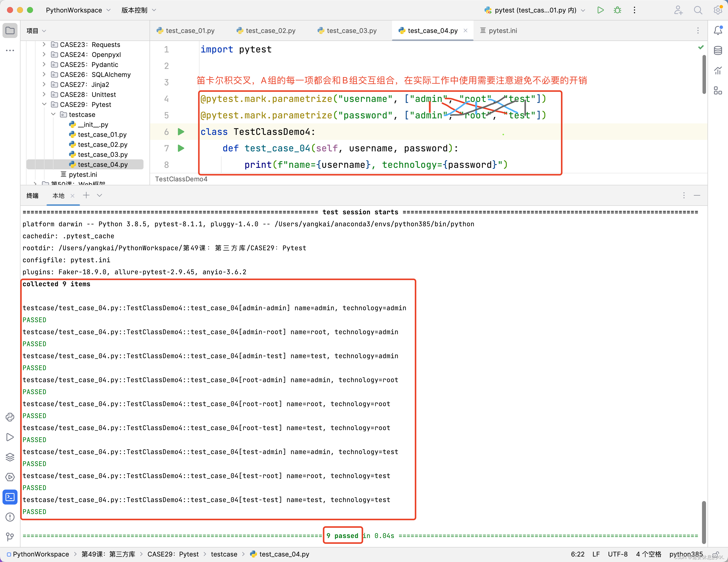Open the Python Console tool window
728x562 pixels.
tap(10, 417)
